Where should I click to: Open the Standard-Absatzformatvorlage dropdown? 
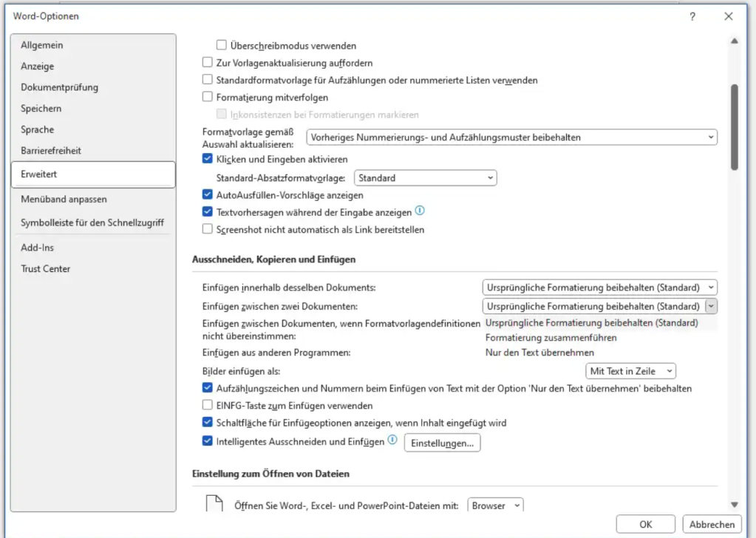(490, 177)
